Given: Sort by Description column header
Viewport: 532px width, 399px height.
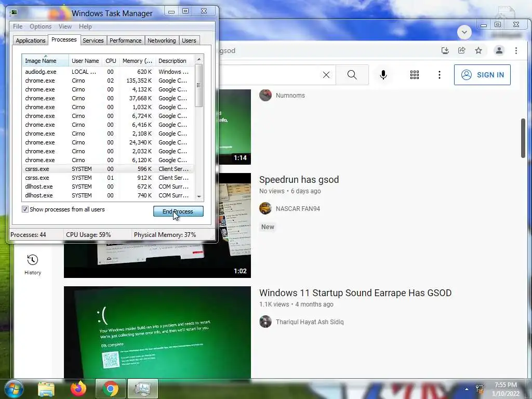Looking at the screenshot, I should point(175,61).
